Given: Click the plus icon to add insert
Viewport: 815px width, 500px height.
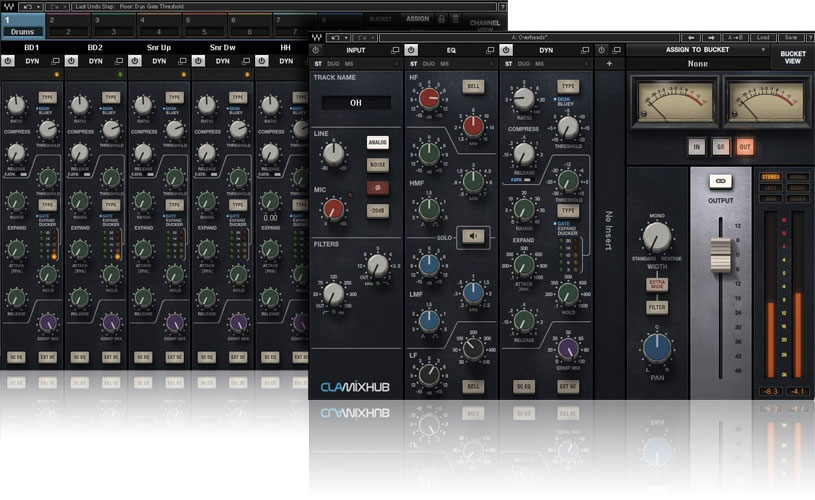Looking at the screenshot, I should 609,63.
